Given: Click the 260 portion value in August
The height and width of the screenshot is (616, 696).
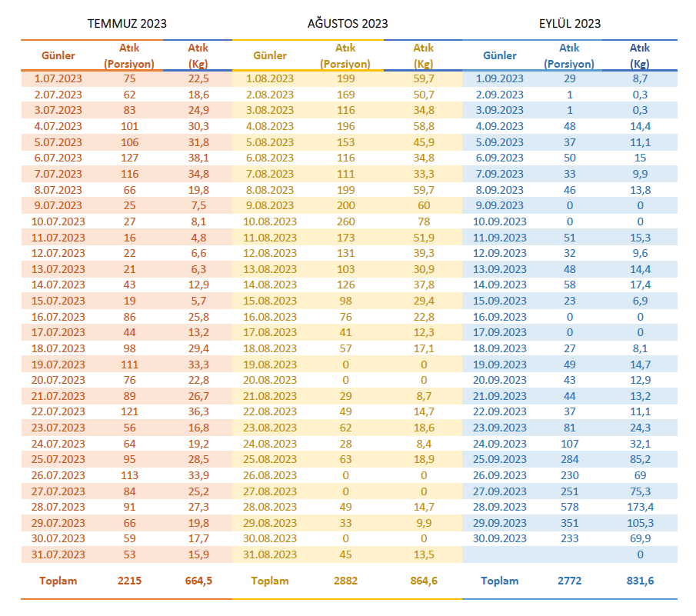Looking at the screenshot, I should click(345, 221).
